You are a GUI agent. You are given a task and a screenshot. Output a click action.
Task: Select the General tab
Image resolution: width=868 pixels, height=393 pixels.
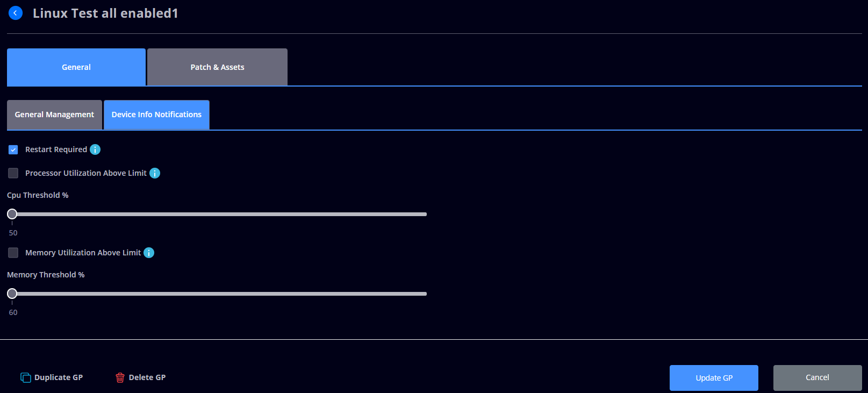click(76, 67)
